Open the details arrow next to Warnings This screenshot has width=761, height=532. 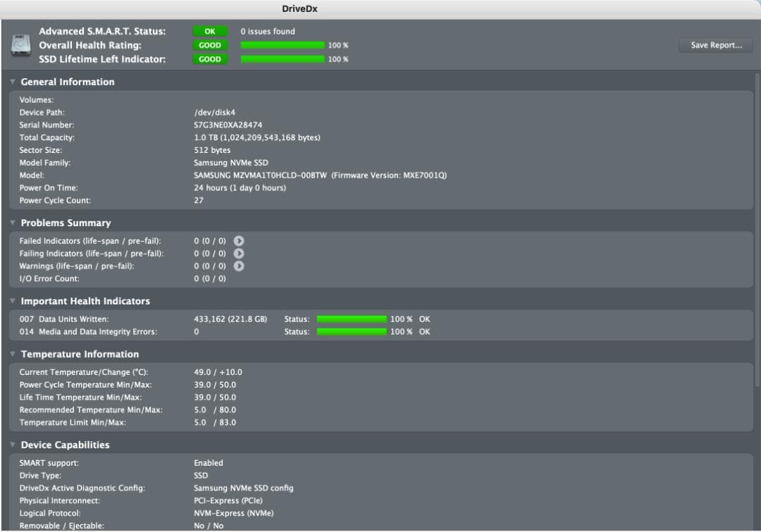238,266
